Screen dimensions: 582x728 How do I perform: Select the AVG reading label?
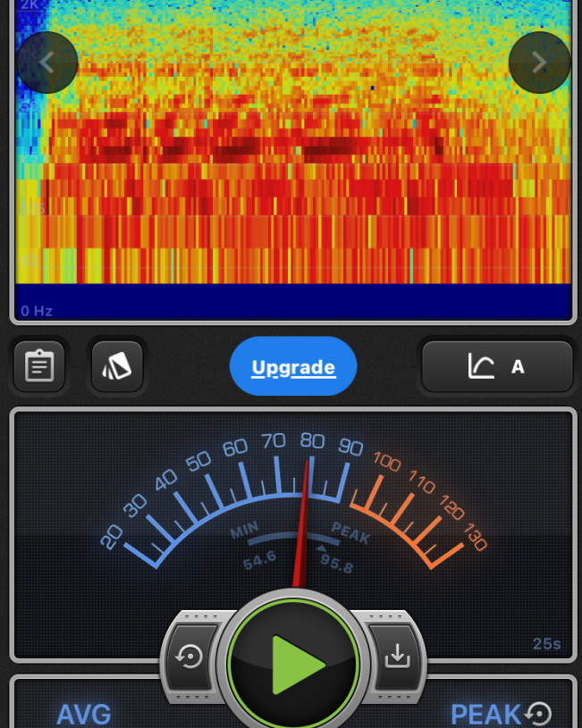(x=84, y=714)
